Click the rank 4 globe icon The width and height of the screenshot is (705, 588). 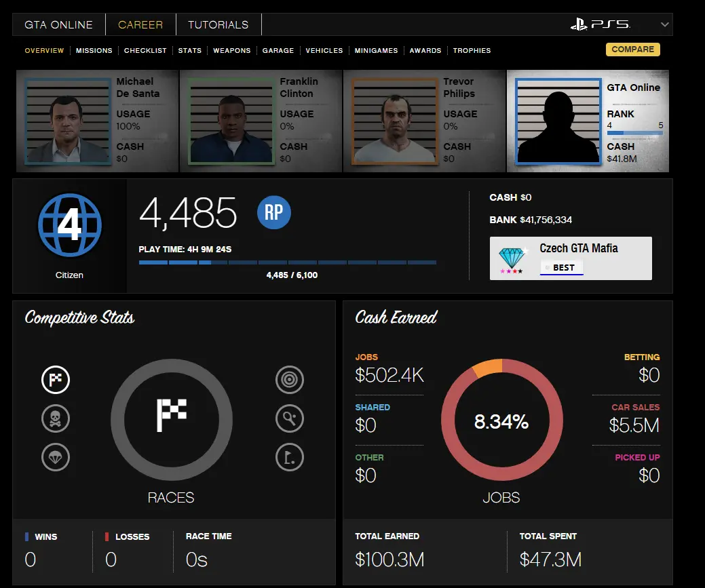[x=70, y=224]
